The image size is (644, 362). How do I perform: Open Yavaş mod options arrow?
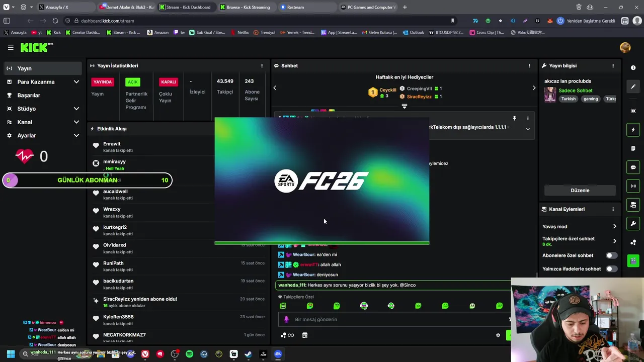click(614, 227)
